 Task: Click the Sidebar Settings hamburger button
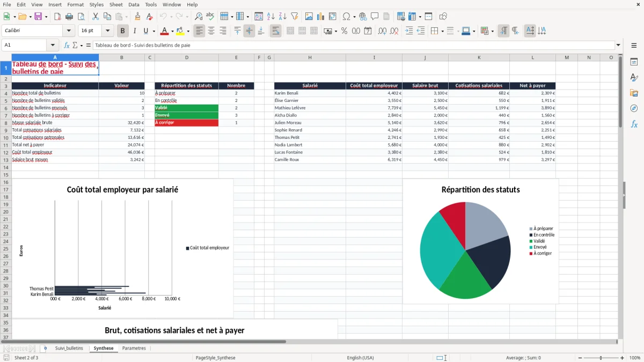[634, 45]
